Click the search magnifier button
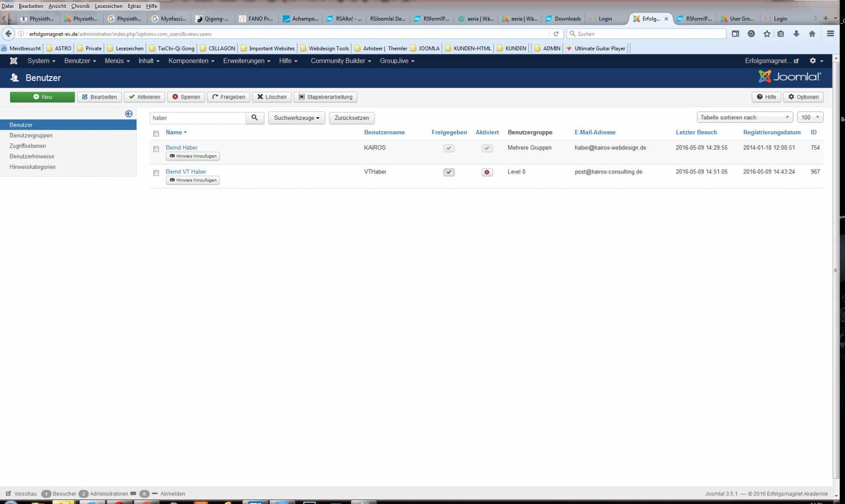 (x=255, y=118)
